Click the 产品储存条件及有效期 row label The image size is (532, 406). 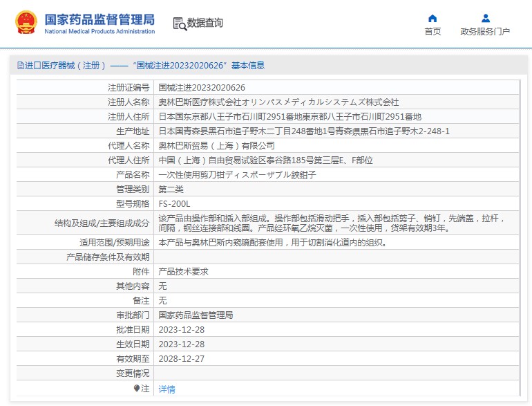click(x=108, y=257)
